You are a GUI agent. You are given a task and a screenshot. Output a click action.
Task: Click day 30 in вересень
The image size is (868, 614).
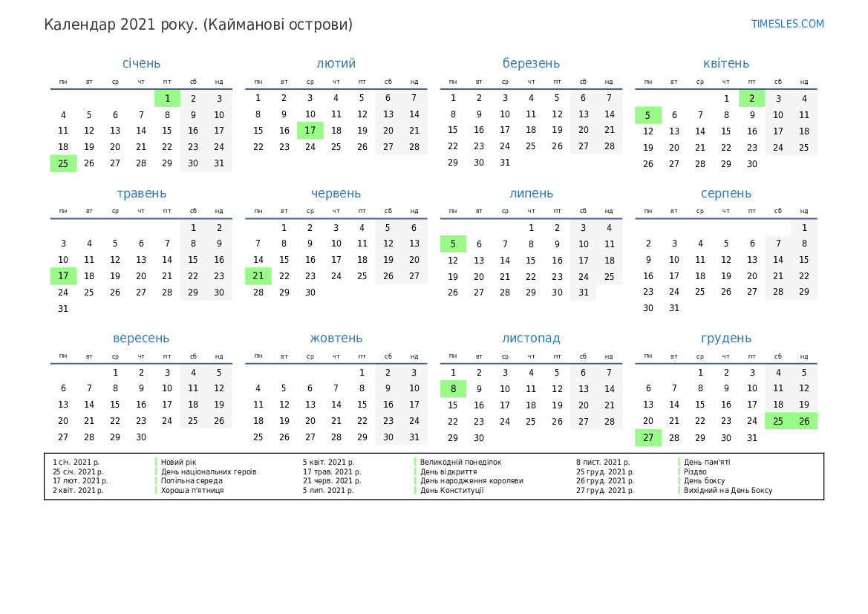tap(141, 437)
